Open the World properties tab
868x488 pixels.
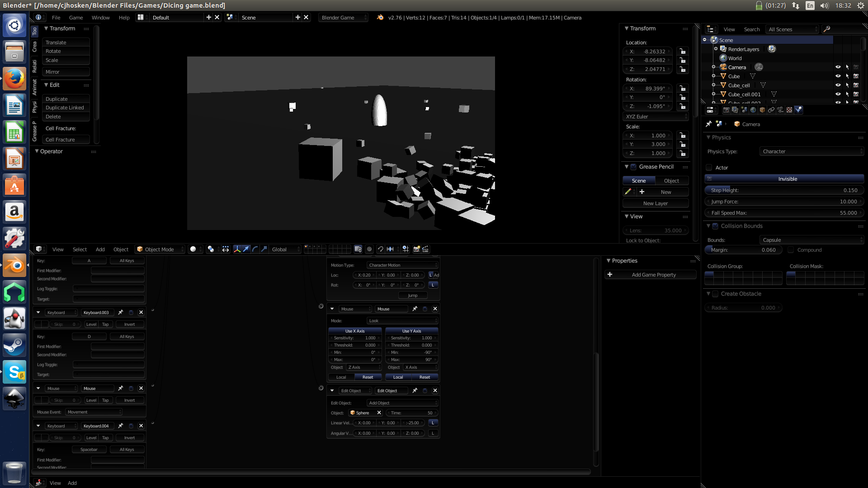pyautogui.click(x=753, y=110)
